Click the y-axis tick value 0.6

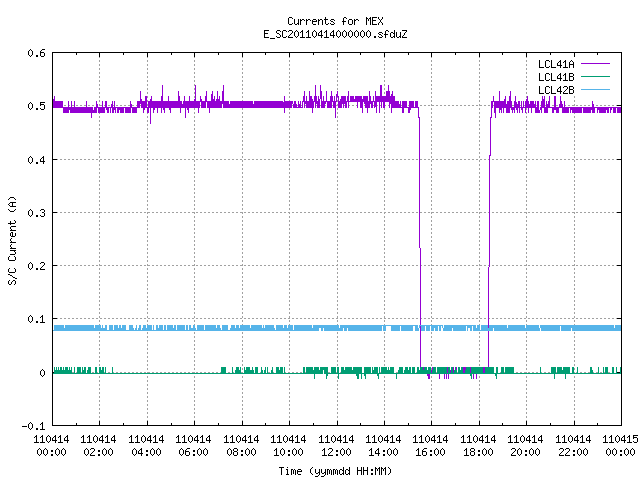[x=36, y=53]
